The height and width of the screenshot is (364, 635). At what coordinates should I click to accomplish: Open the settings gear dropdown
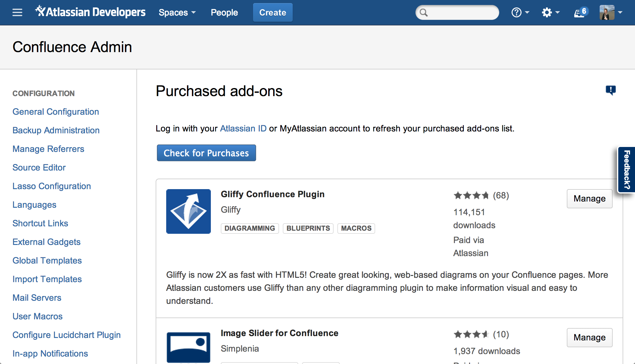click(550, 13)
